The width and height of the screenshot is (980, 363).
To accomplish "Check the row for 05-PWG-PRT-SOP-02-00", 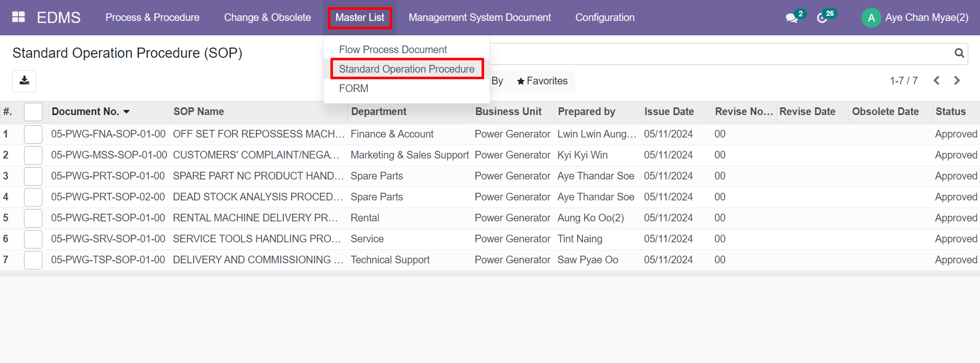I will pyautogui.click(x=33, y=197).
